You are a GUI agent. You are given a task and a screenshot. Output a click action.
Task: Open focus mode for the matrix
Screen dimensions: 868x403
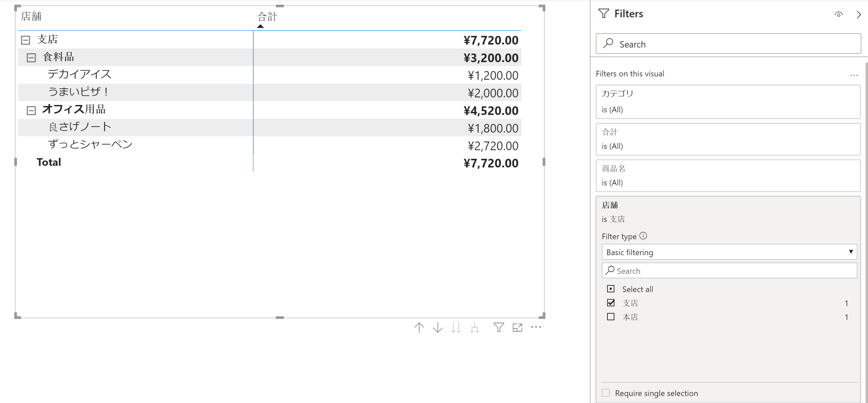(517, 327)
